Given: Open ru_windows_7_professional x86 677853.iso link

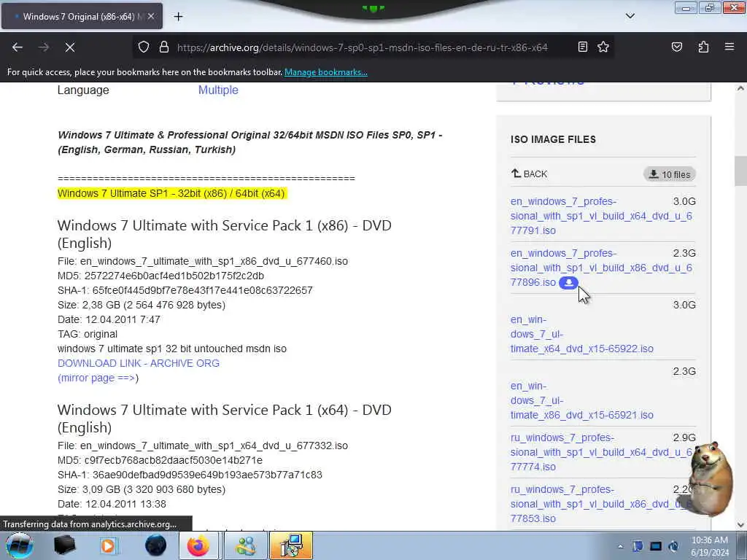Looking at the screenshot, I should tap(601, 504).
